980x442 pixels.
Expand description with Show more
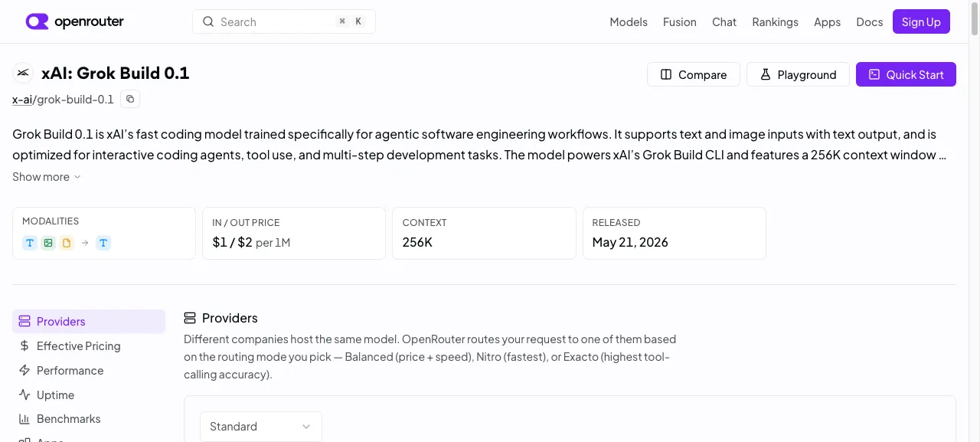[x=47, y=177]
